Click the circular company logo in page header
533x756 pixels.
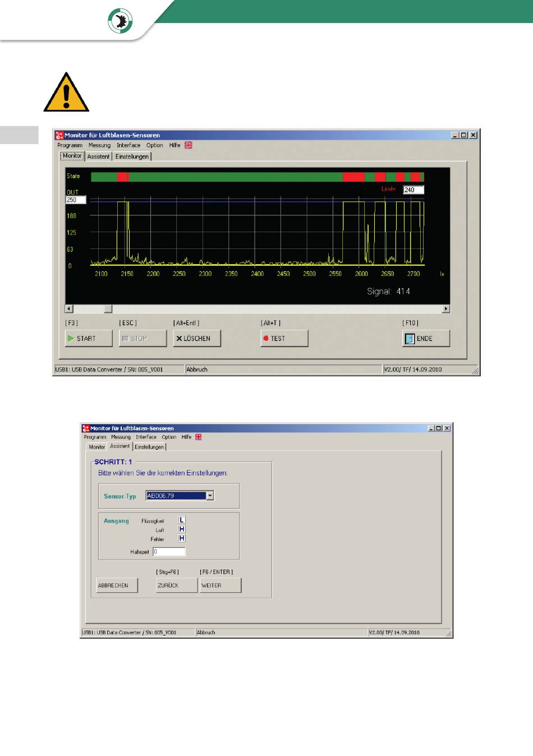point(120,21)
